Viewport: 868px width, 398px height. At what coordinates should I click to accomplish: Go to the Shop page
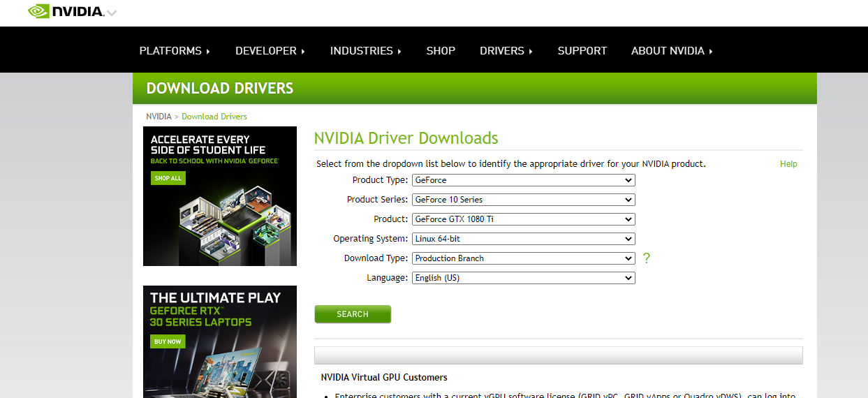(x=441, y=51)
